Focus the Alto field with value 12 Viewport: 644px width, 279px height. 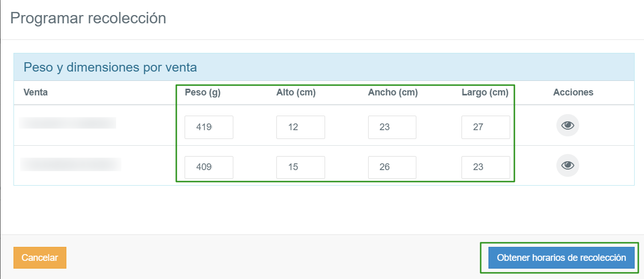point(301,127)
